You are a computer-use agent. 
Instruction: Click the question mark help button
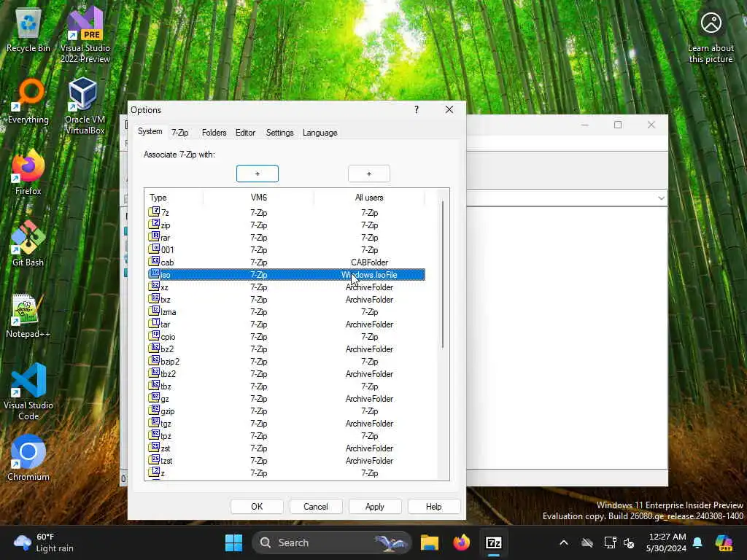point(417,109)
